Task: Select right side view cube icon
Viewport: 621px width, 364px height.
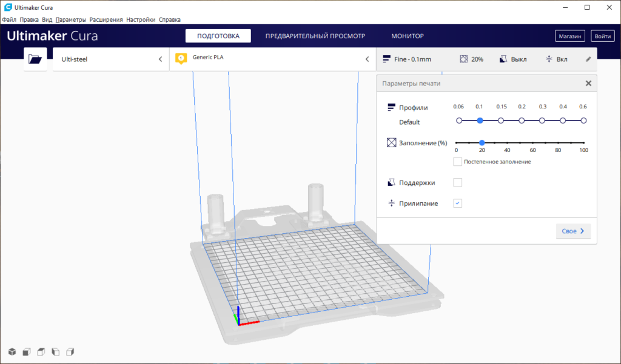Action: pyautogui.click(x=70, y=352)
